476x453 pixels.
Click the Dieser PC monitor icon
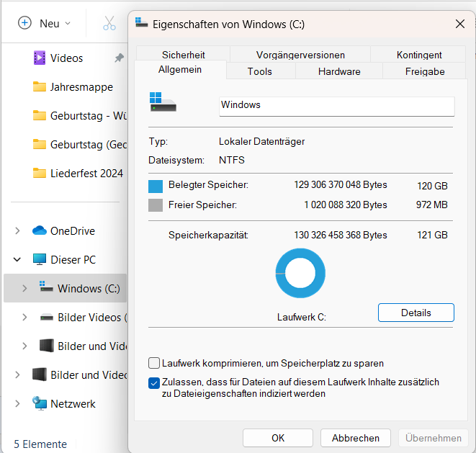[40, 259]
